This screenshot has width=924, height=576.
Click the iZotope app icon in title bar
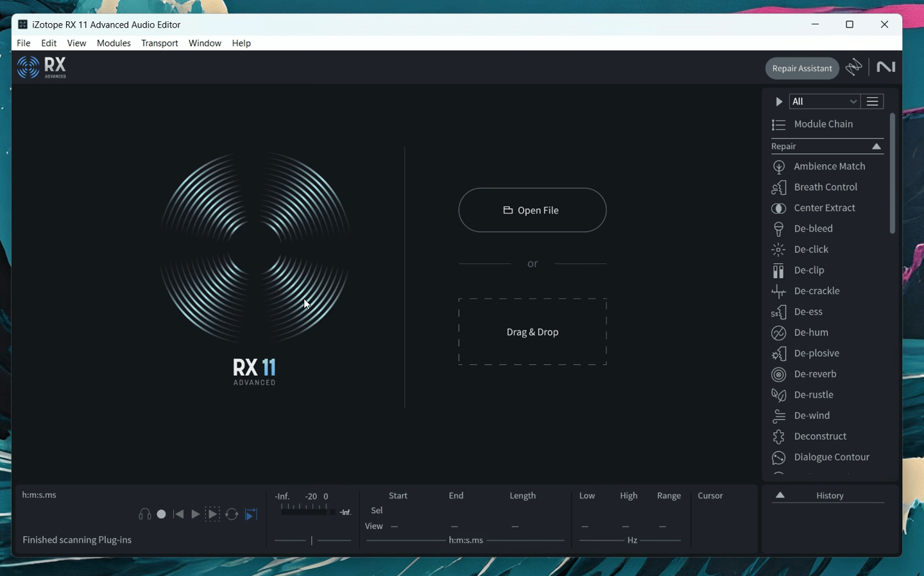pos(22,24)
